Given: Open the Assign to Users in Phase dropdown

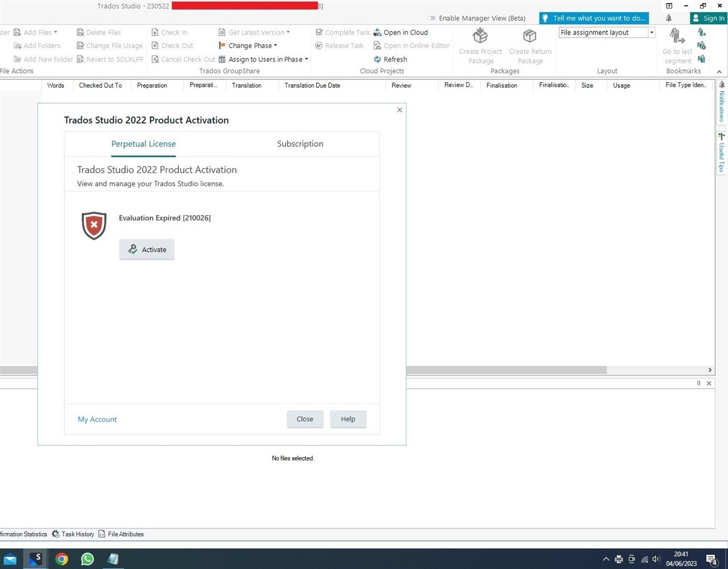Looking at the screenshot, I should click(x=306, y=59).
